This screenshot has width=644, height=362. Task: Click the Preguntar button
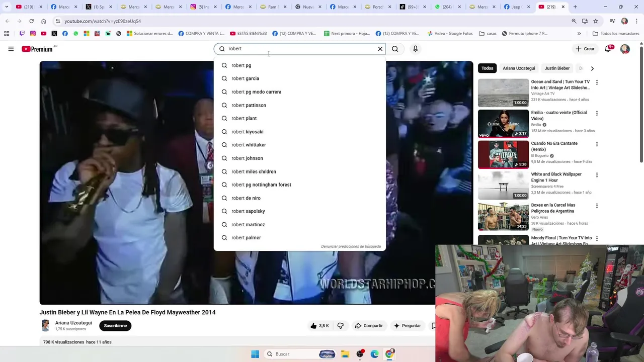click(x=407, y=326)
